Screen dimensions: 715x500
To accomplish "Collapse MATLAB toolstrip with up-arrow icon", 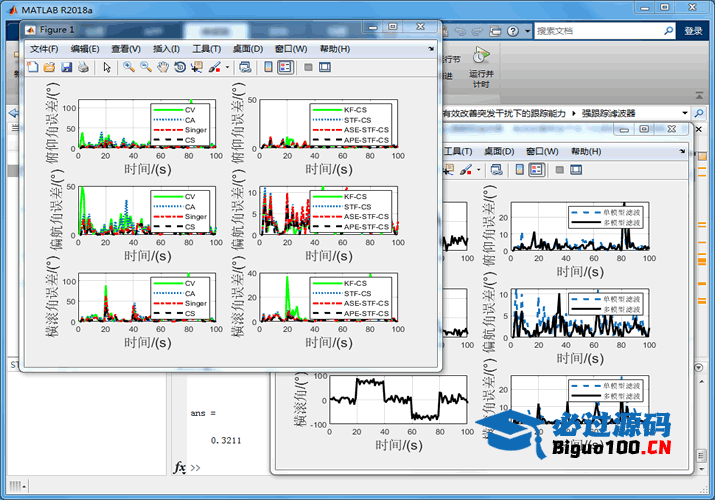I will 699,95.
